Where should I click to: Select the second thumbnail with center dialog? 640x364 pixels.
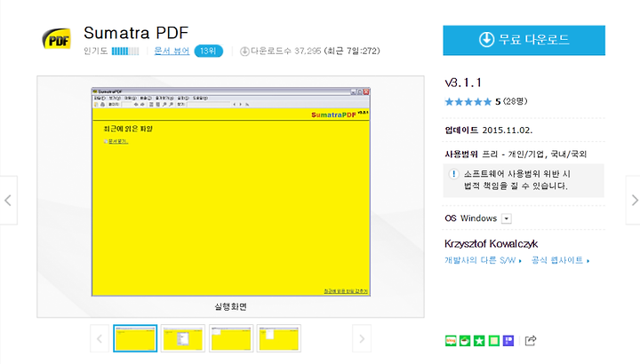point(183,338)
